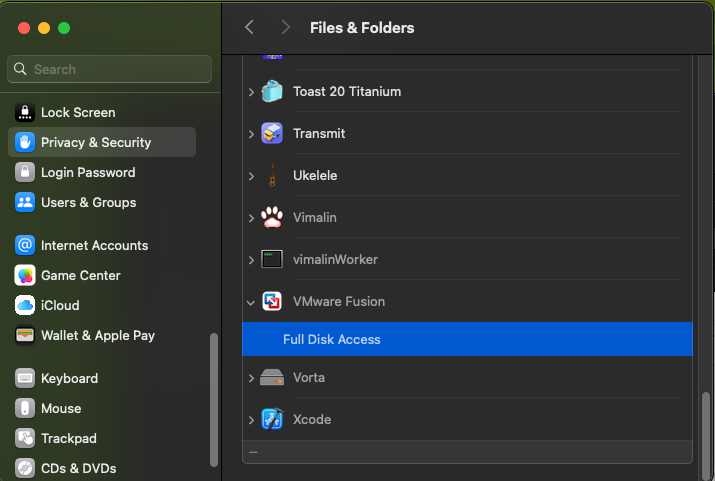Click the app list scrollbar thumb

pyautogui.click(x=706, y=436)
